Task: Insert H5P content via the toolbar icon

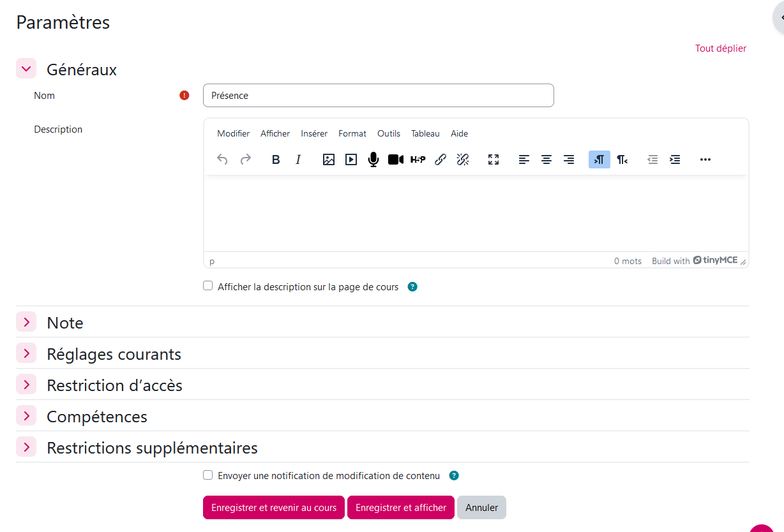Action: 418,159
